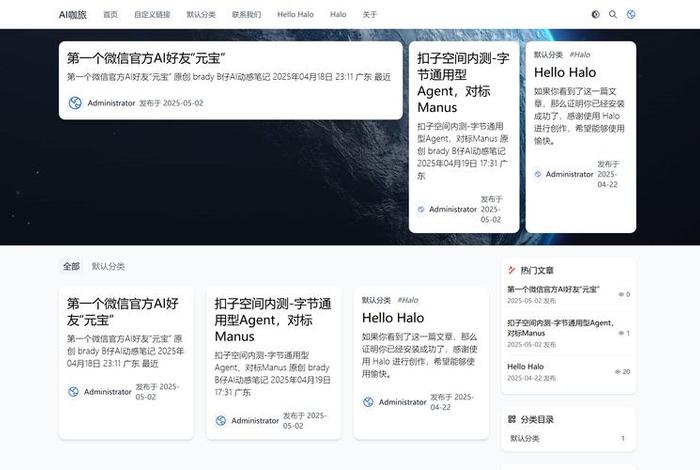Screen dimensions: 700x470
Task: Open hot article 扣子空间内测-字节通用型Agent, 对标Manus
Action: pyautogui.click(x=560, y=328)
